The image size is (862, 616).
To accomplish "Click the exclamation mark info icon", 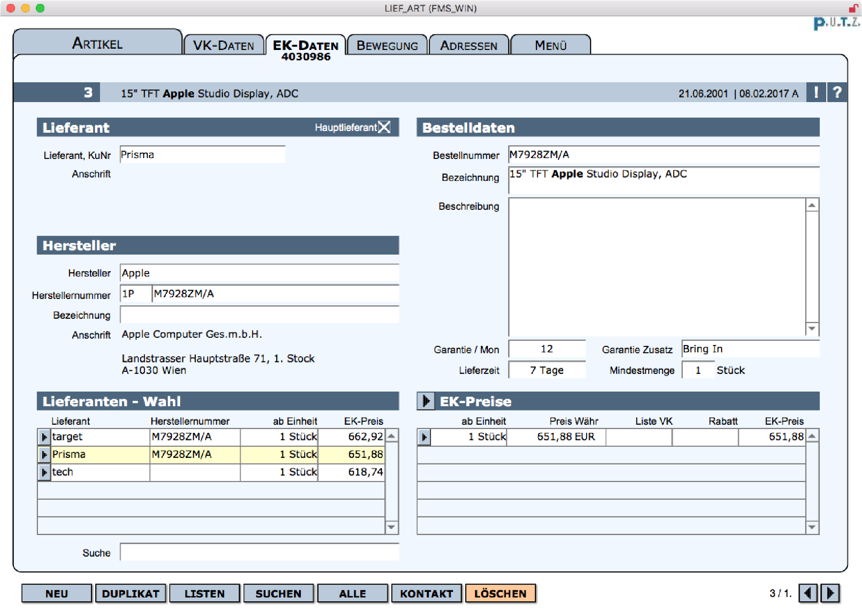I will (x=816, y=93).
